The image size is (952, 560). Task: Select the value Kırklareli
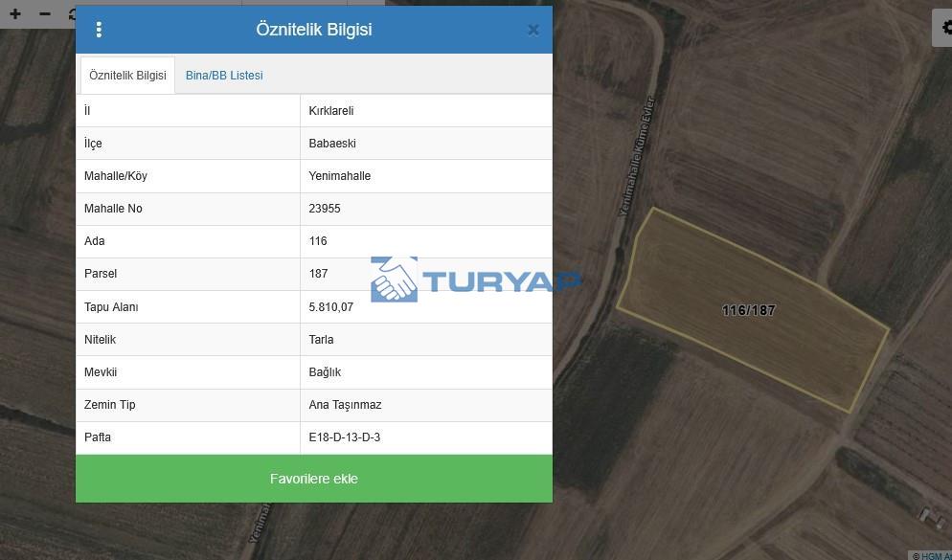330,111
